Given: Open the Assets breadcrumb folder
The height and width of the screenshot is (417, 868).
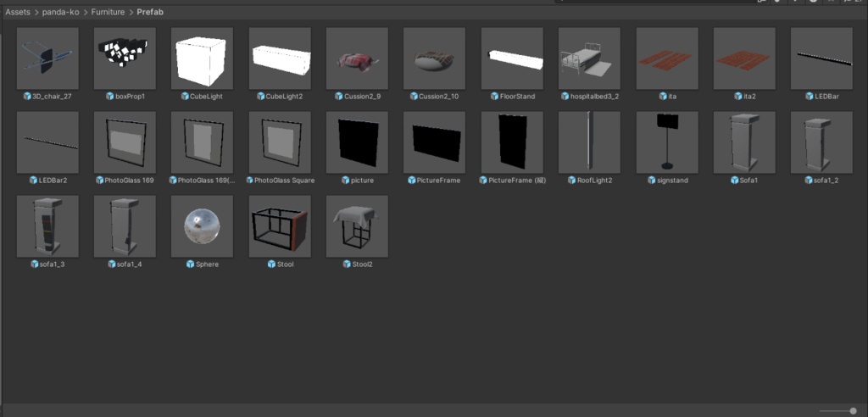Looking at the screenshot, I should (18, 12).
